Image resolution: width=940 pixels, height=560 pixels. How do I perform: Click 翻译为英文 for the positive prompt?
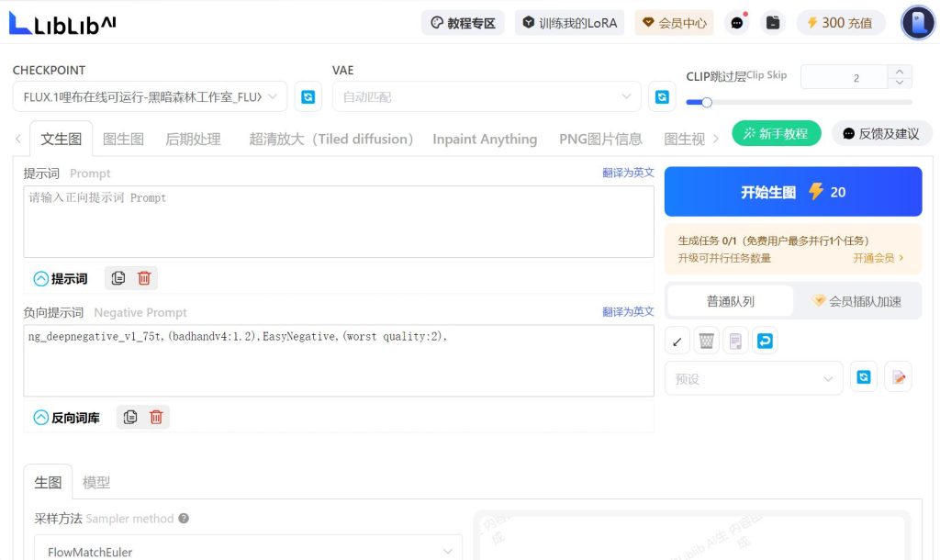click(x=628, y=173)
